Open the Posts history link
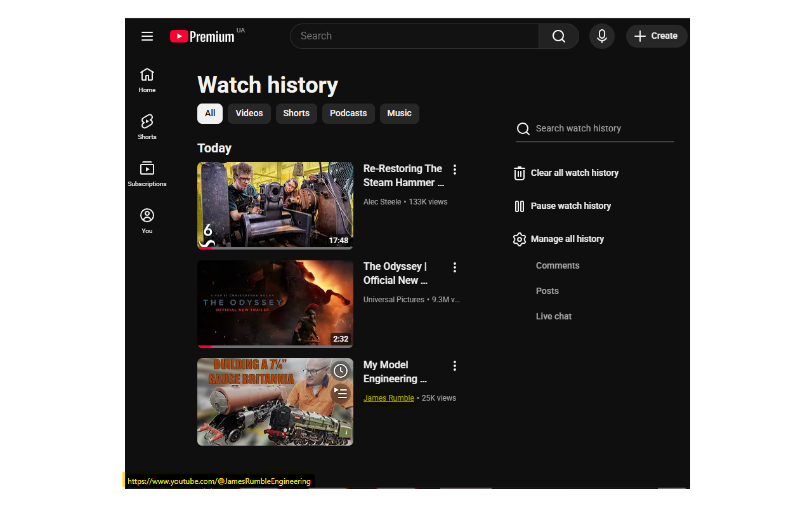Viewport: 812px width, 508px height. (x=547, y=291)
